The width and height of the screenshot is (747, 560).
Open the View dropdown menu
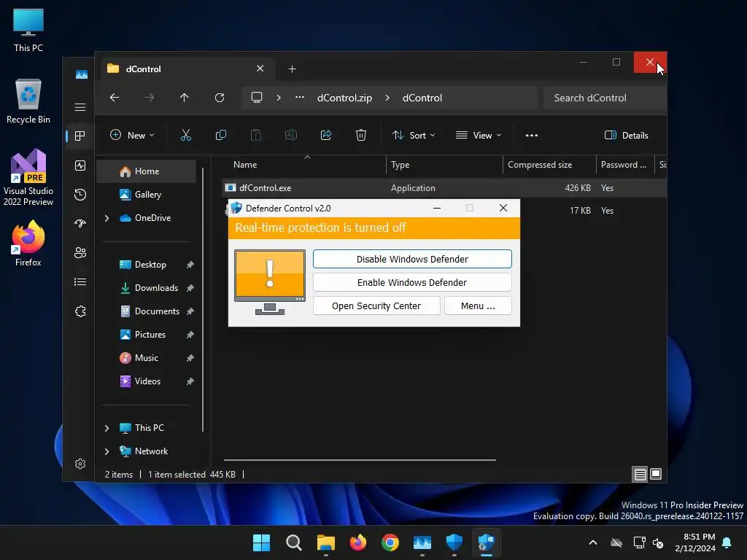point(479,135)
